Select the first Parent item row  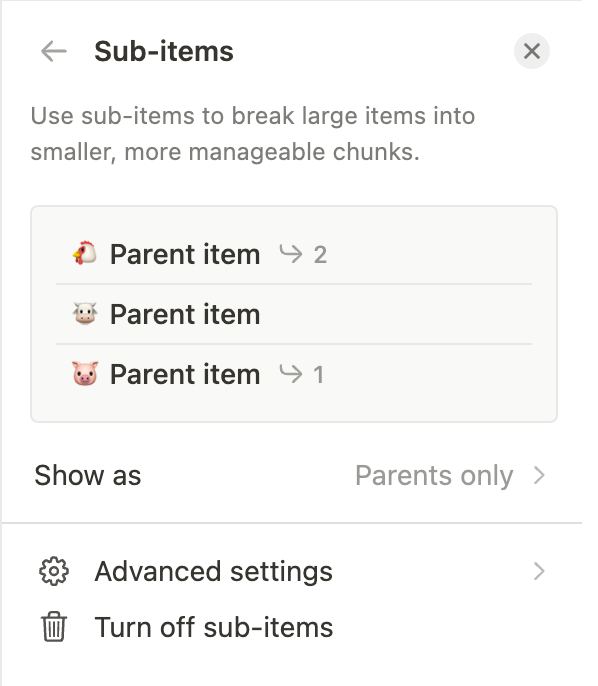(x=294, y=254)
